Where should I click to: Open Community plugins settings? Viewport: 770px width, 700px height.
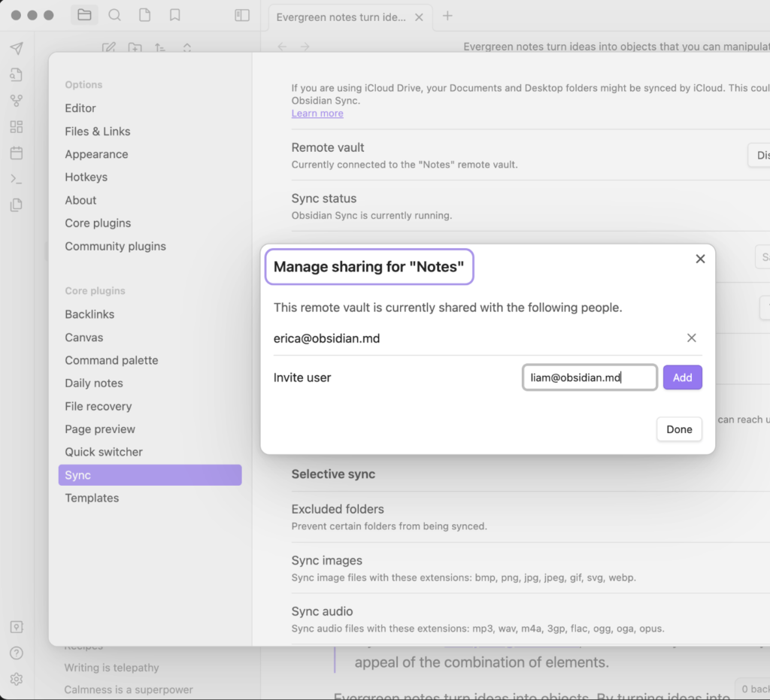(x=115, y=246)
